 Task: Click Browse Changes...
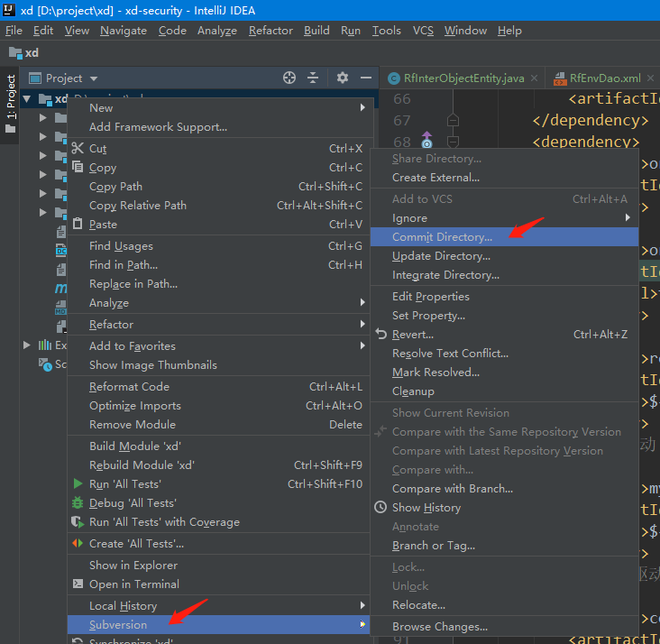point(504,626)
